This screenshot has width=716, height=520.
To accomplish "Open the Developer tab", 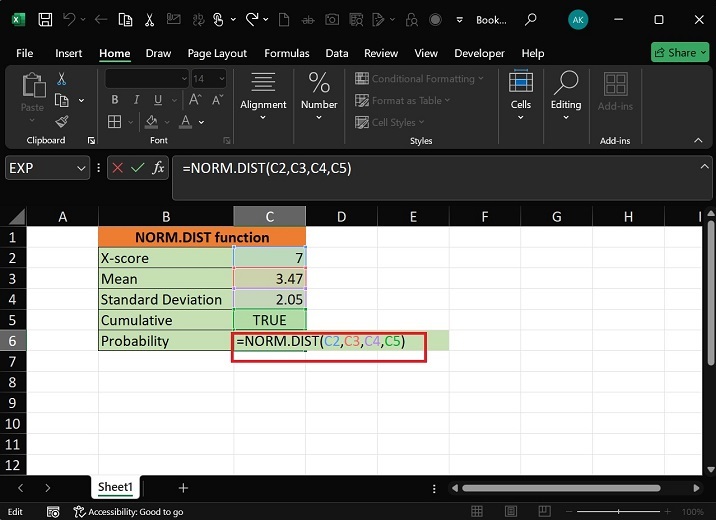I will (x=479, y=53).
